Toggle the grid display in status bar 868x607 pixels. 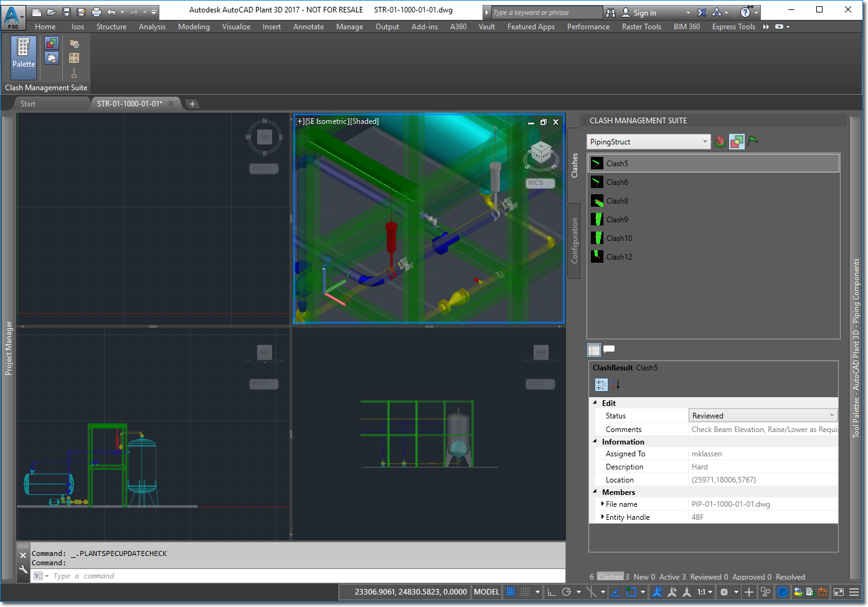coord(511,592)
